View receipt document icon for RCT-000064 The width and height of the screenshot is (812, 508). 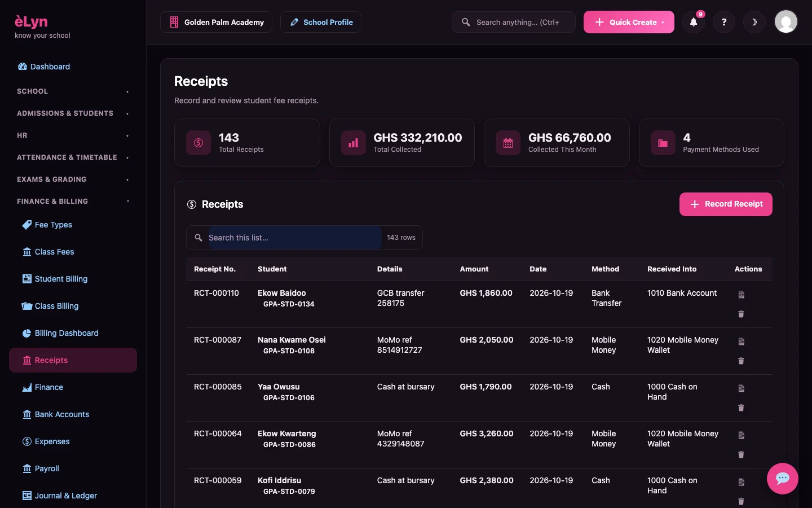tap(742, 435)
